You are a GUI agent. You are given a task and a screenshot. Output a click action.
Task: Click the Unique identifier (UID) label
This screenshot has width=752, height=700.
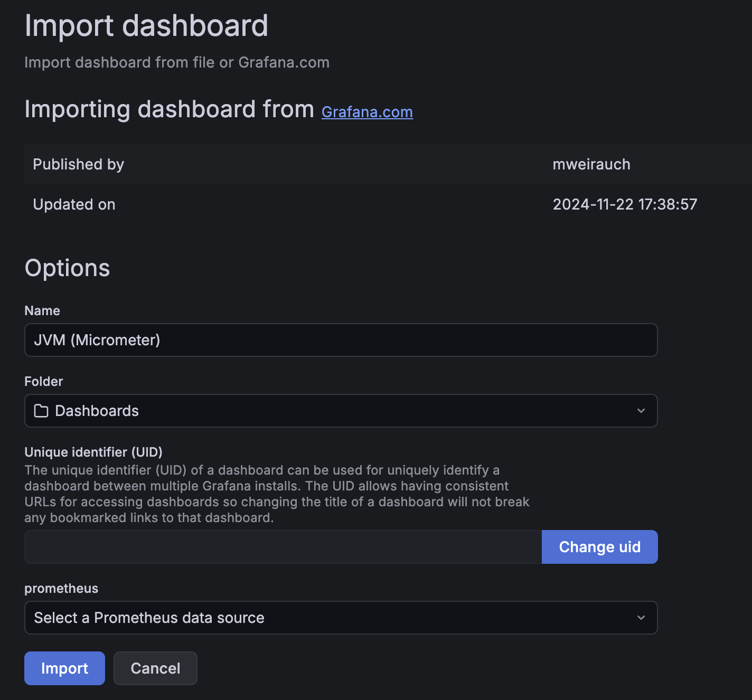click(x=93, y=452)
